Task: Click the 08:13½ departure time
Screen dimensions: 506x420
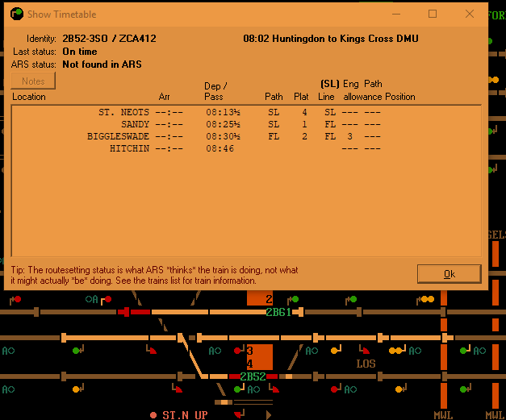Action: [223, 112]
